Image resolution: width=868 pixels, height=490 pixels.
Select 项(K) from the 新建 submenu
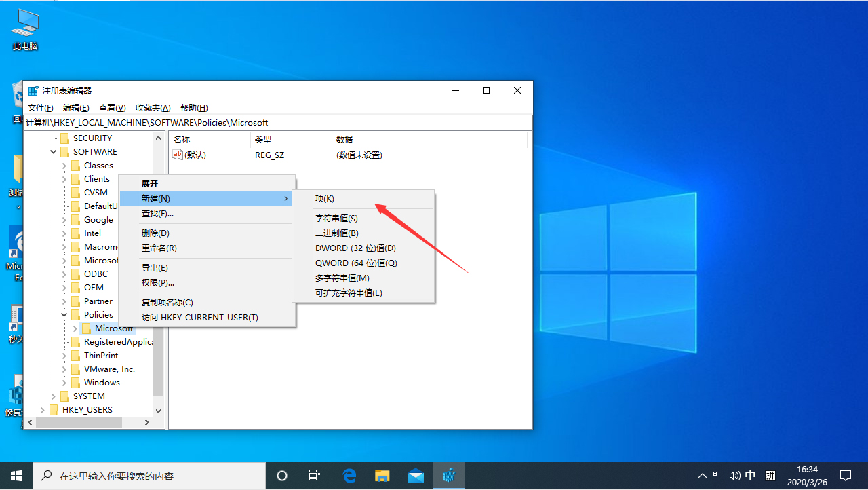coord(325,198)
